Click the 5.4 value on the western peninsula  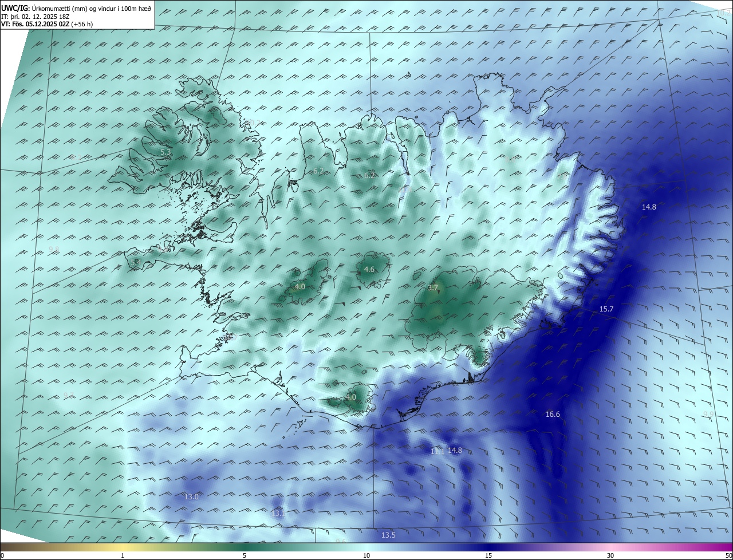click(136, 262)
